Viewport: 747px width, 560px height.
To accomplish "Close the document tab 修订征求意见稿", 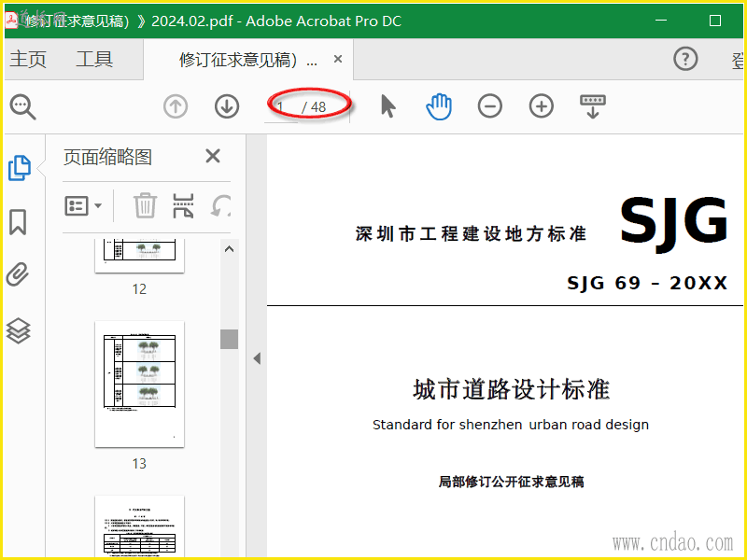I will [338, 59].
